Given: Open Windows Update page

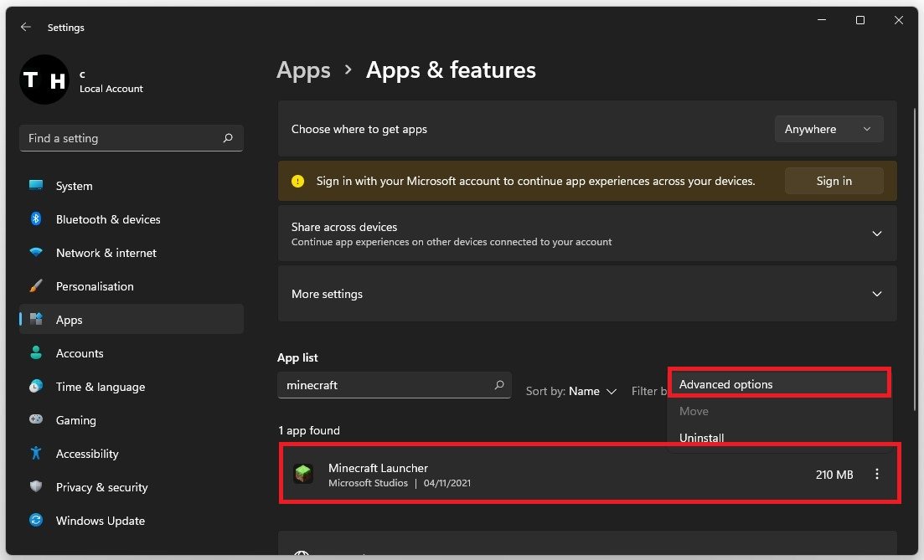Looking at the screenshot, I should [x=100, y=521].
